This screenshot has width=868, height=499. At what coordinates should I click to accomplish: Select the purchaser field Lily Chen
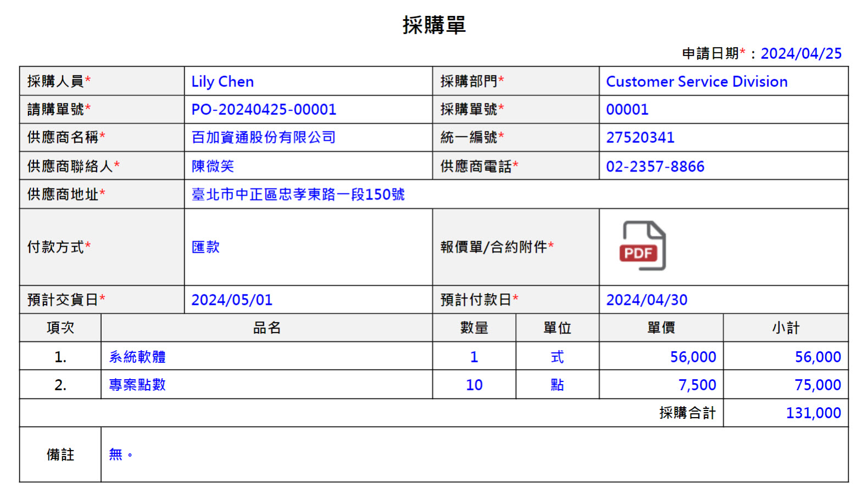222,82
